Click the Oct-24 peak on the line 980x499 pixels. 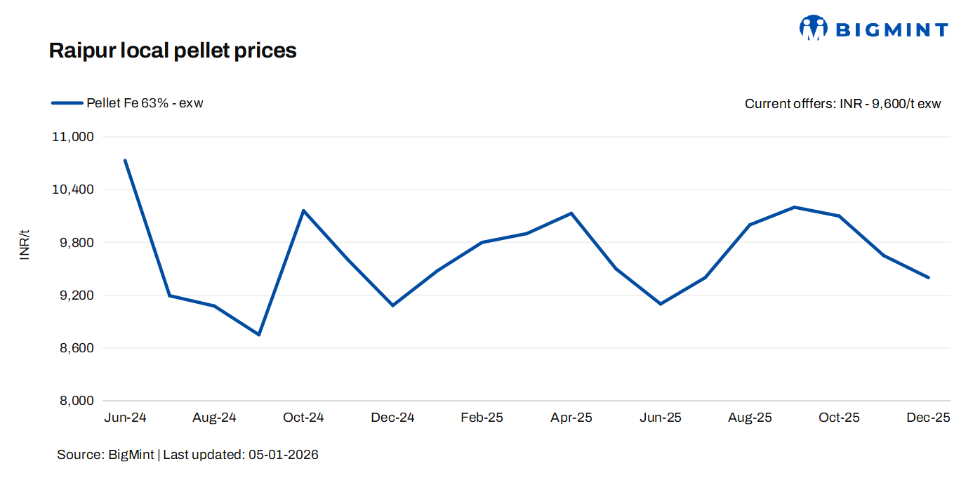coord(303,211)
